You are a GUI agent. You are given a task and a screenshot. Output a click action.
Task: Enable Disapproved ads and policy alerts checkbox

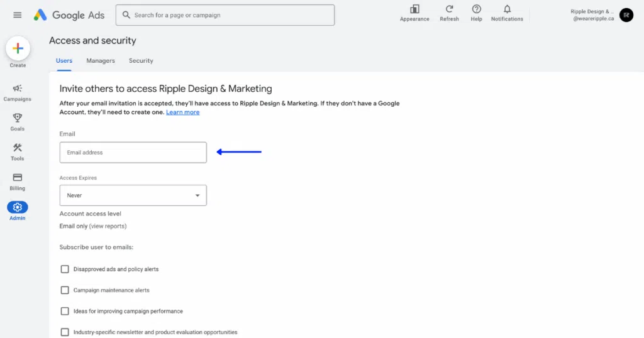pyautogui.click(x=65, y=269)
